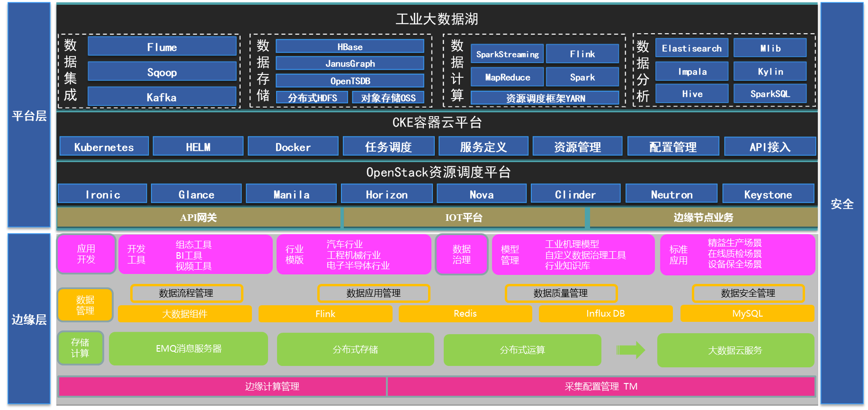868x410 pixels.
Task: Click the HBase storage block
Action: click(x=349, y=46)
